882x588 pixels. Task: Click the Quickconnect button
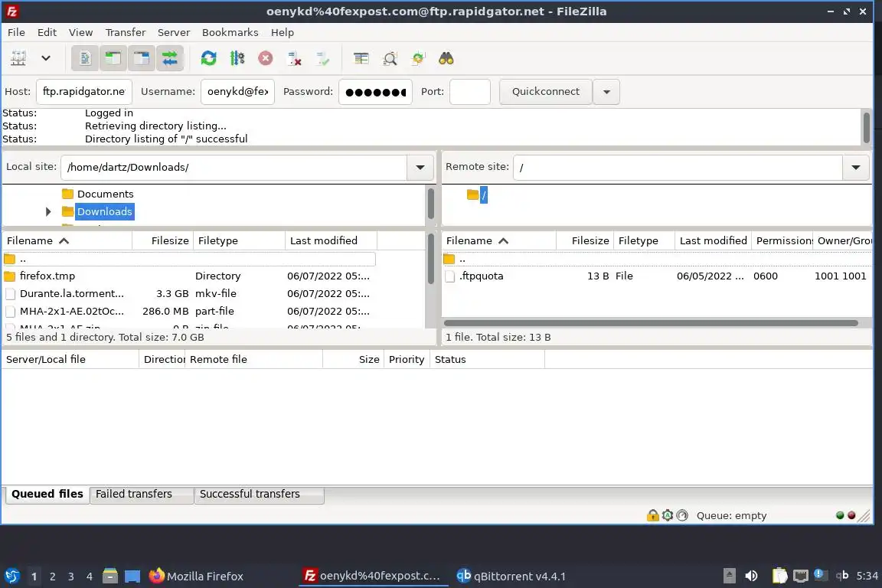pos(546,92)
